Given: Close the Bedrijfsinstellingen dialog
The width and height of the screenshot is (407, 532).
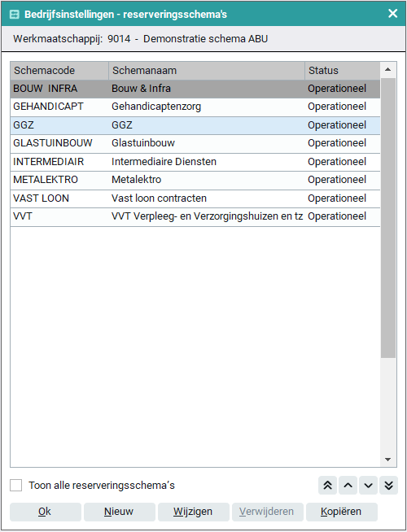Looking at the screenshot, I should pos(392,14).
